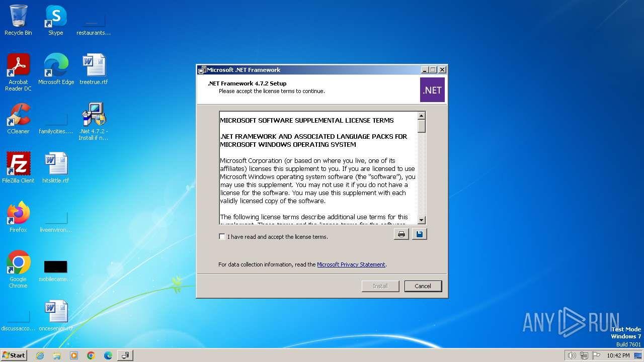Select the Firefox desktop shortcut
Screen dimensions: 644x362
(18, 217)
